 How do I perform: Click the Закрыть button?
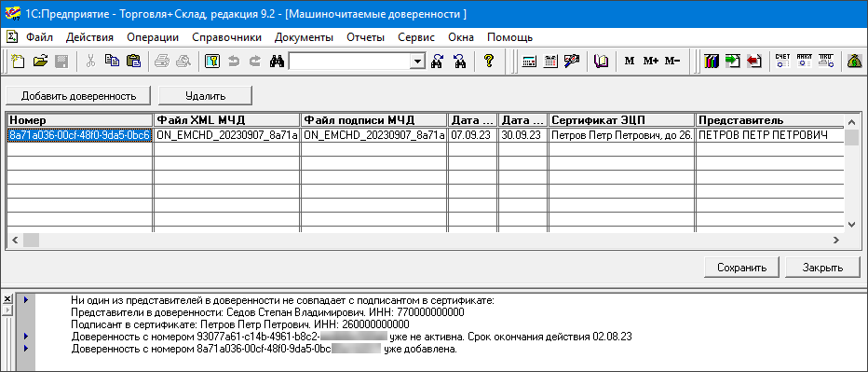(822, 268)
